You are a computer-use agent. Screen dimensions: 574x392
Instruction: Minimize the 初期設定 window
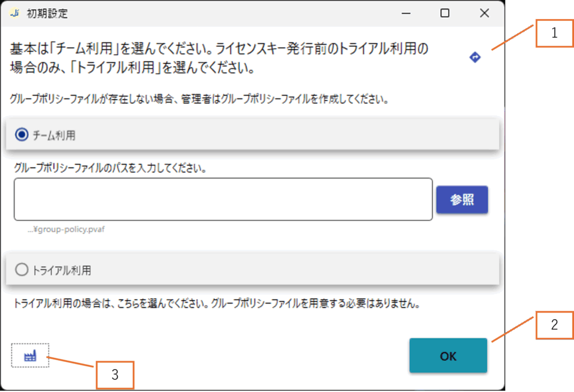coord(405,13)
